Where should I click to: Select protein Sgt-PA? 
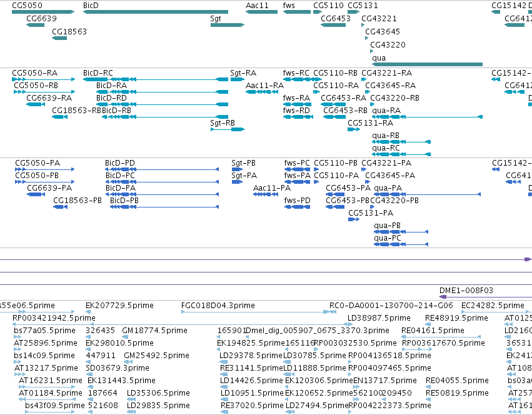tap(237, 182)
